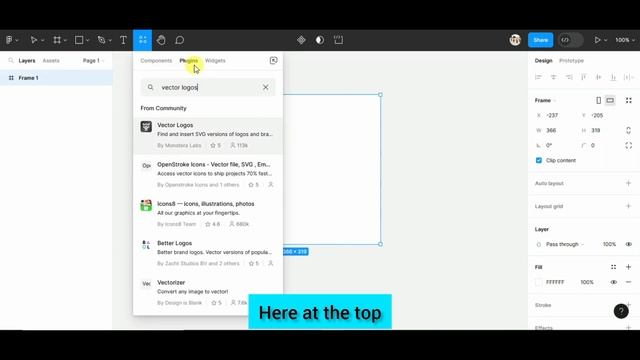Screen dimensions: 640x360
Task: Open shape tools dropdown arrow
Action: pyautogui.click(x=88, y=40)
